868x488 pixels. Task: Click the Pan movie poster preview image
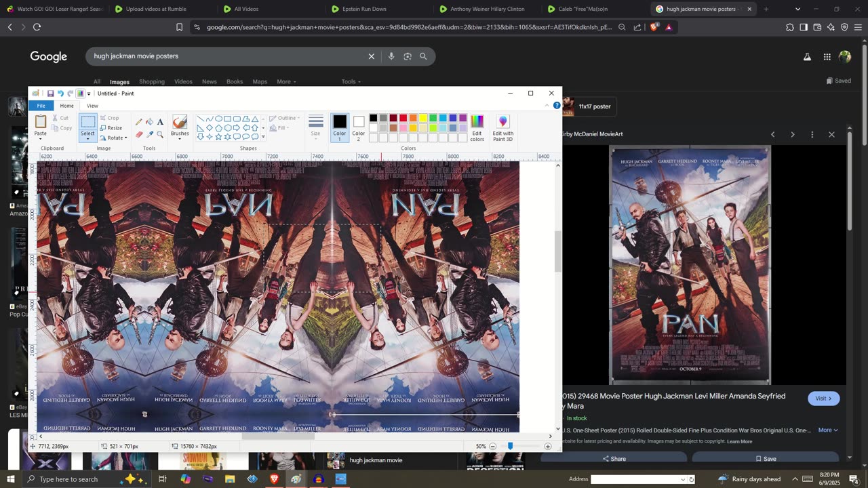point(690,266)
